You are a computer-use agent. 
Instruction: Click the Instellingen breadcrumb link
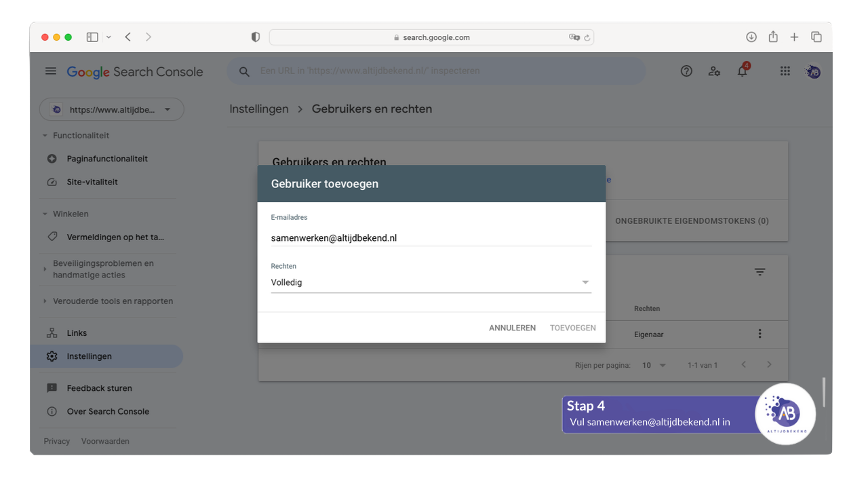pyautogui.click(x=258, y=109)
